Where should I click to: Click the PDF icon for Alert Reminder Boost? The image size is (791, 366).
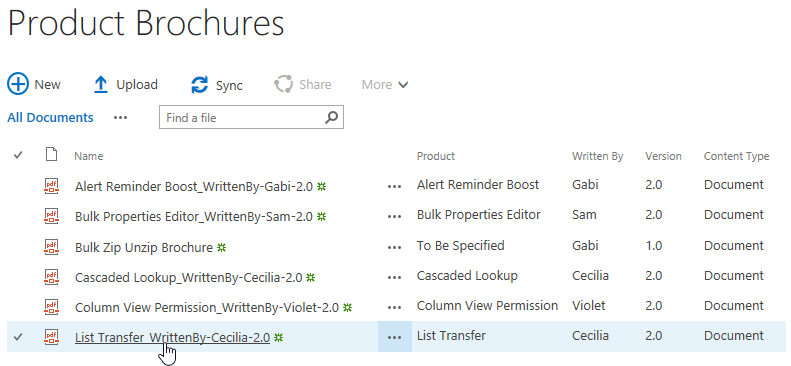51,186
